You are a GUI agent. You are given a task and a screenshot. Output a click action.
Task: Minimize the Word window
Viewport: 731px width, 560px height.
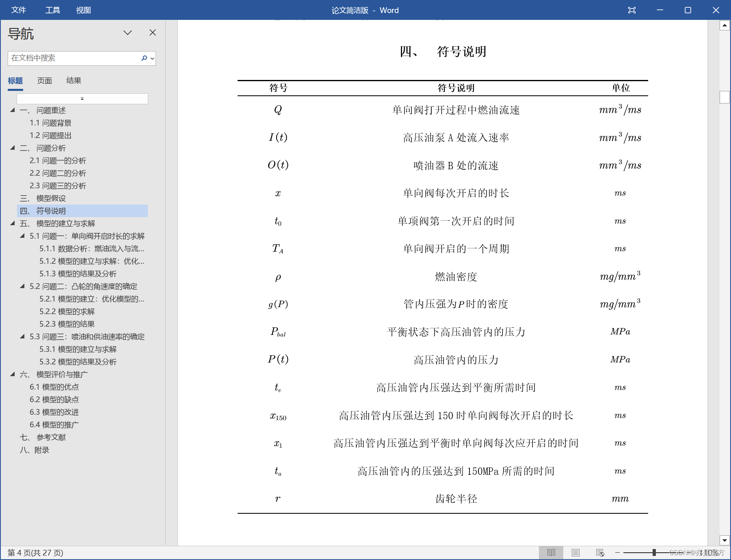(660, 10)
